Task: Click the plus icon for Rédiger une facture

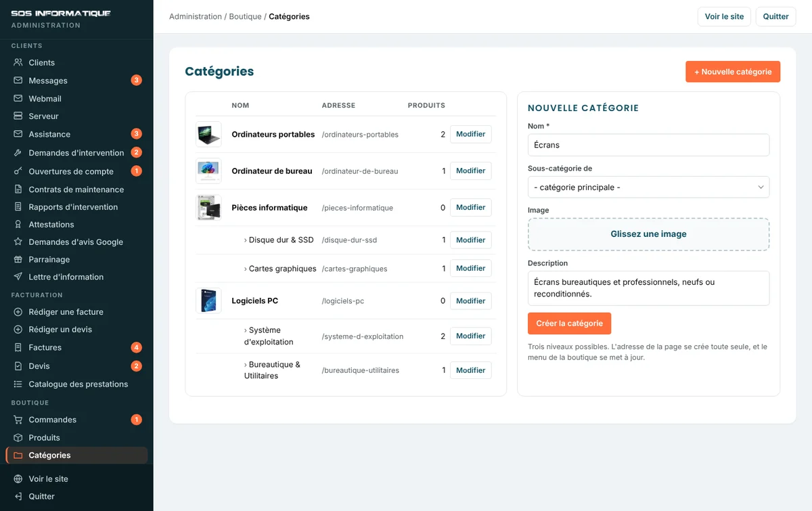Action: tap(18, 312)
